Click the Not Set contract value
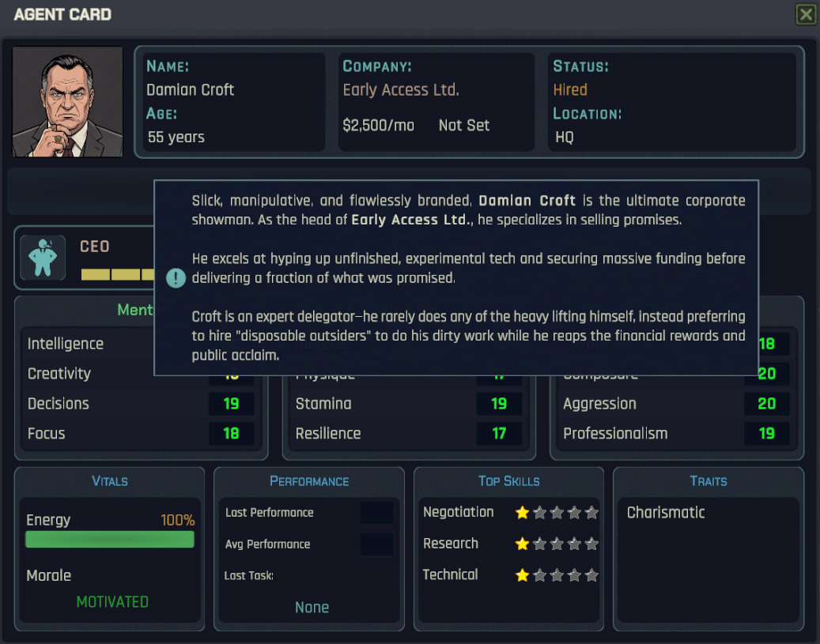820x644 pixels. click(x=464, y=126)
